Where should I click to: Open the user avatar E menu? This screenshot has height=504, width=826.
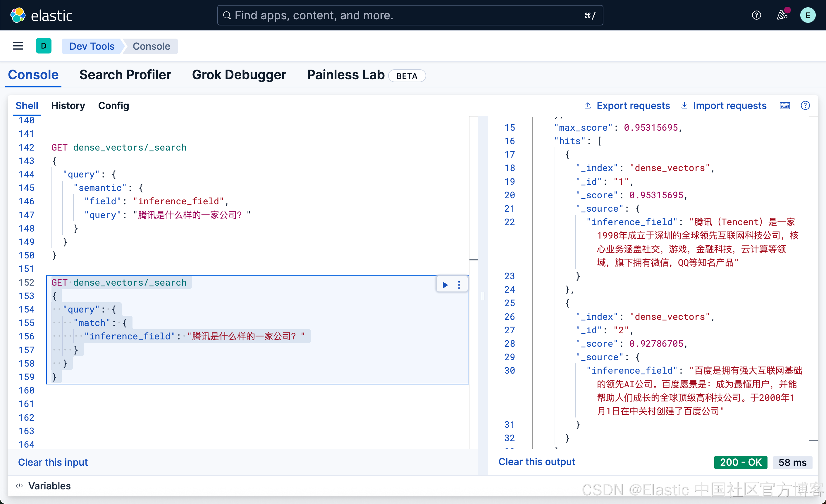[808, 15]
